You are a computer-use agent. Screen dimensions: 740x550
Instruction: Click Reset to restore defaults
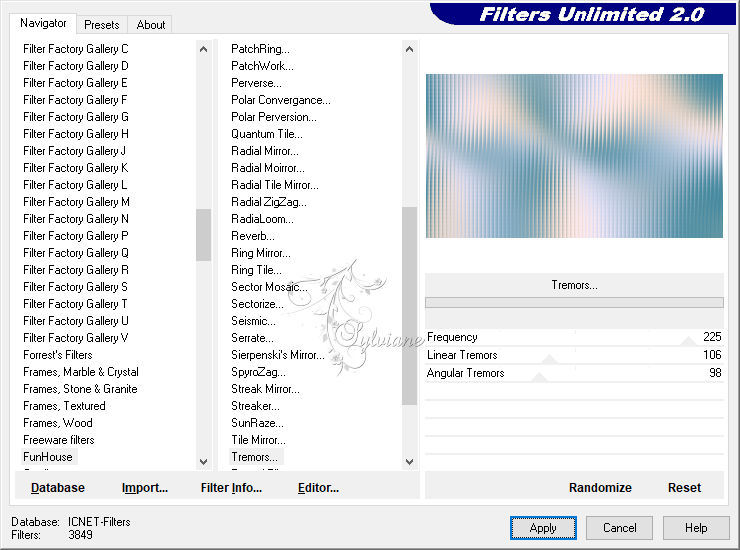click(x=684, y=488)
